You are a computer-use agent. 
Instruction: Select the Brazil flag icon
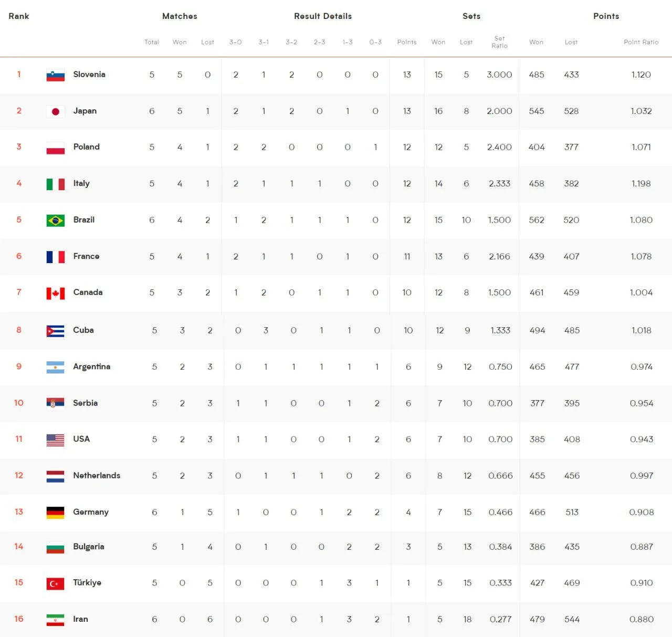(56, 221)
